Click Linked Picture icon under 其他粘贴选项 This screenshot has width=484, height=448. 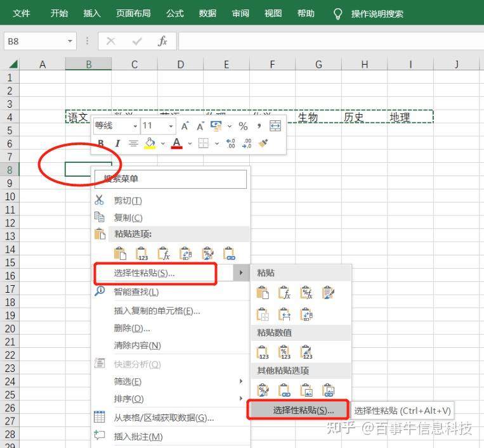tap(328, 390)
